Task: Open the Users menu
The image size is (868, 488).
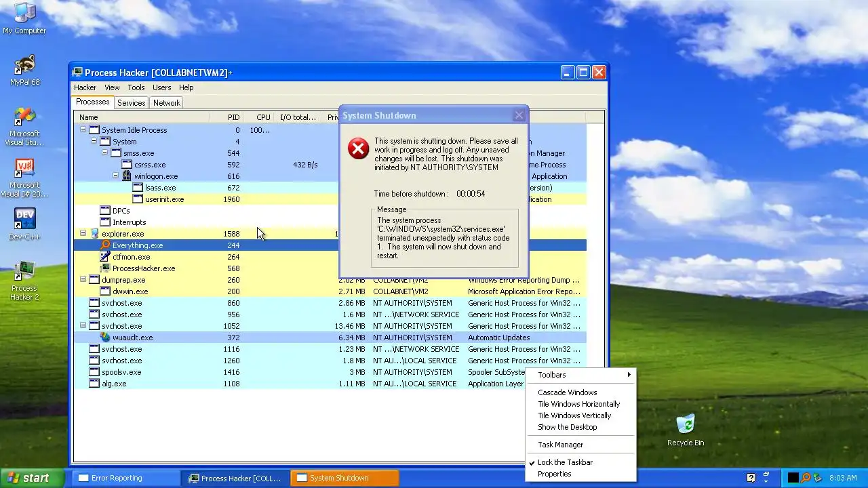Action: pyautogui.click(x=161, y=87)
